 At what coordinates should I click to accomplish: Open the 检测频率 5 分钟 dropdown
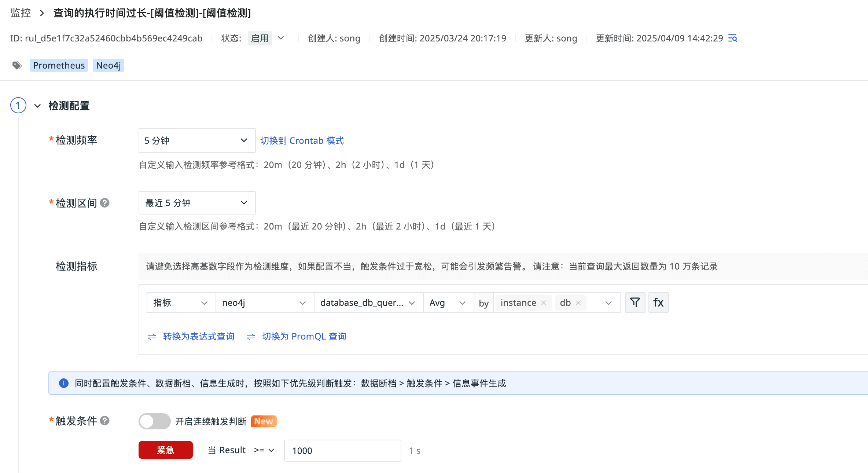(197, 140)
